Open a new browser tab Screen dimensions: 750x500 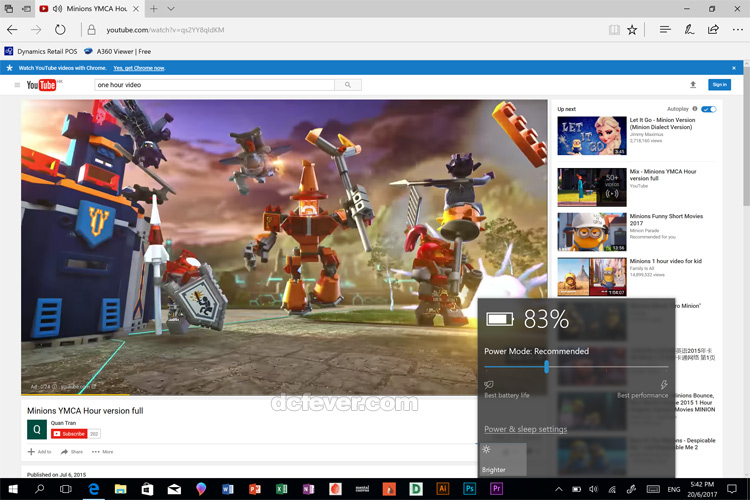(x=154, y=9)
